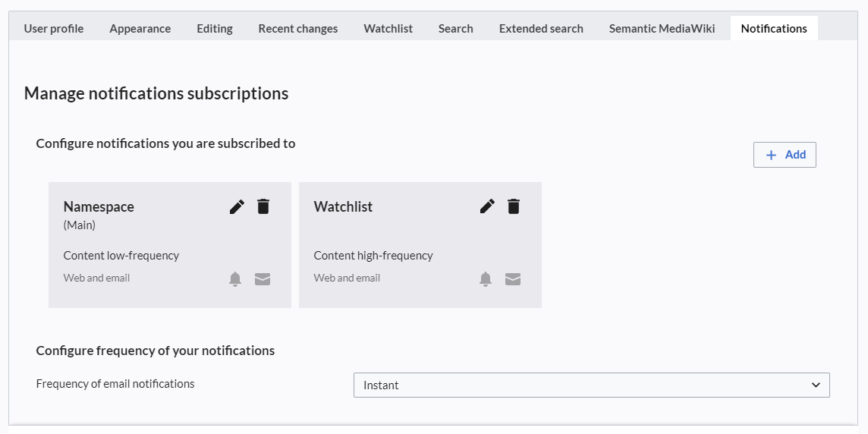The height and width of the screenshot is (434, 868).
Task: Click Web and email on Namespace card
Action: tap(96, 278)
